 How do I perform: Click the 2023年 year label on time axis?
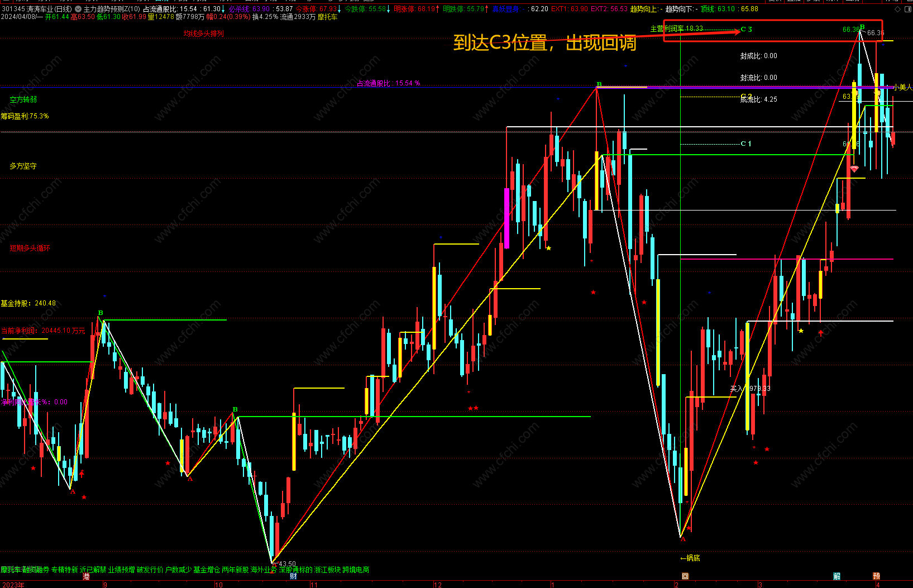pyautogui.click(x=12, y=585)
